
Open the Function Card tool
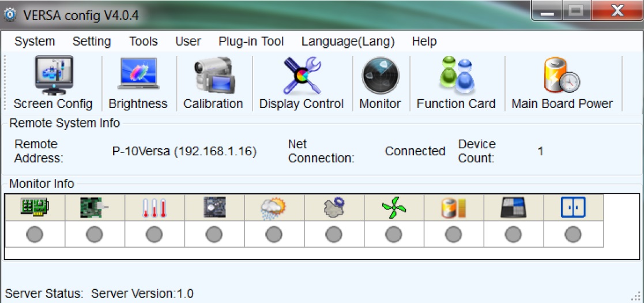click(456, 83)
